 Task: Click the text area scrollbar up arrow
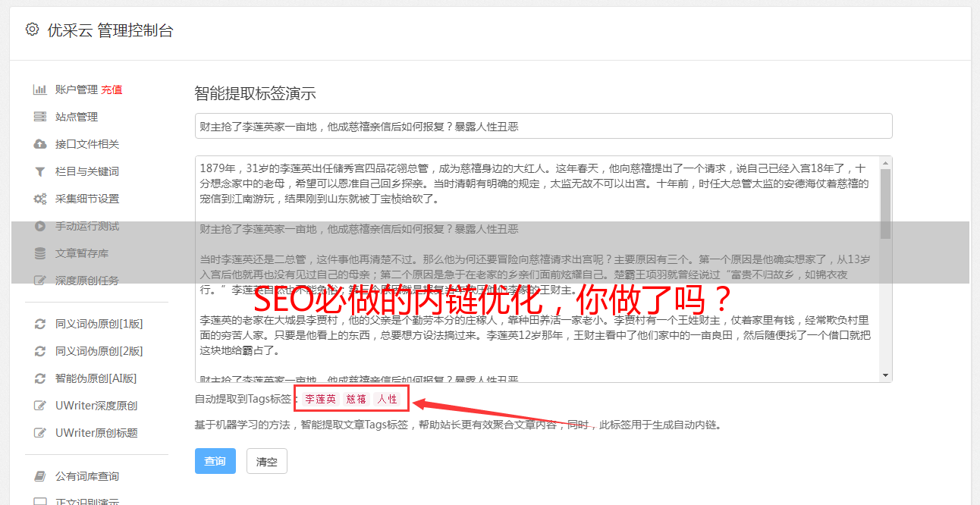pos(885,163)
